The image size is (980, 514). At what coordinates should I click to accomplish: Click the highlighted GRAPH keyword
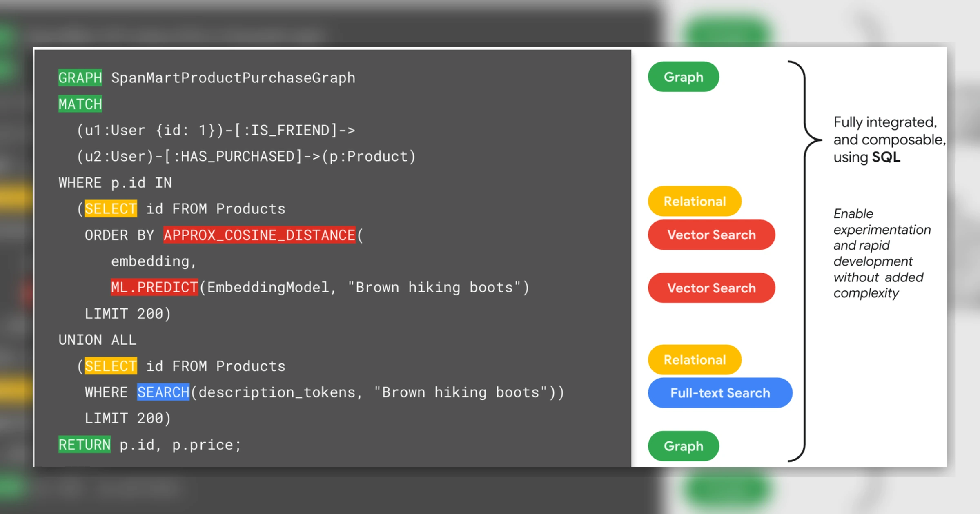[x=80, y=78]
